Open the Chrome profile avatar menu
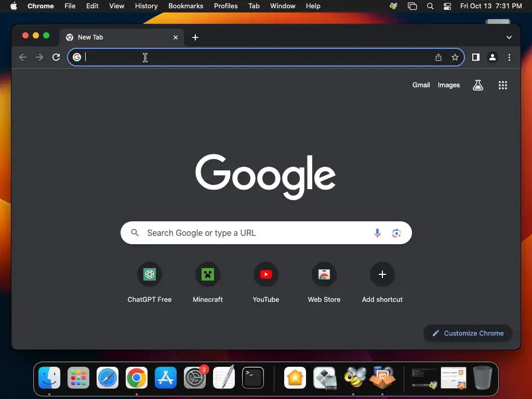 [493, 57]
